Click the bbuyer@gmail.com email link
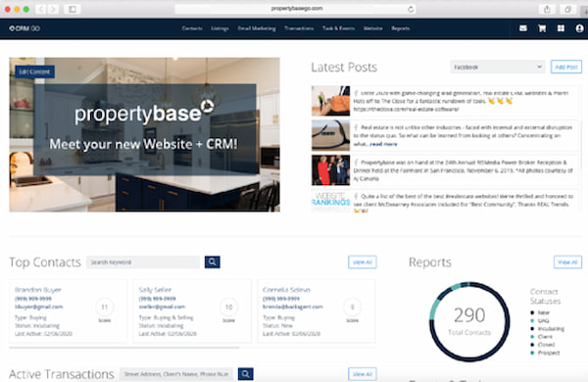Image resolution: width=588 pixels, height=382 pixels. click(38, 307)
